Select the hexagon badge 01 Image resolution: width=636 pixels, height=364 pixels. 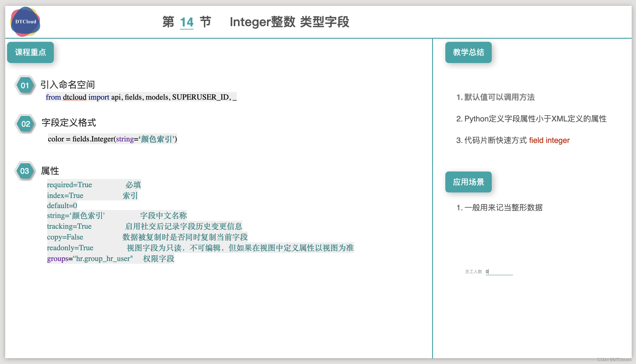click(x=25, y=85)
